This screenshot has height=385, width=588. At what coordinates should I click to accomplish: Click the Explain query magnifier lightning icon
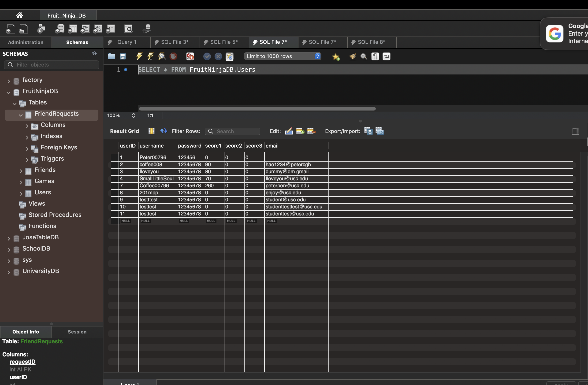[x=162, y=56]
